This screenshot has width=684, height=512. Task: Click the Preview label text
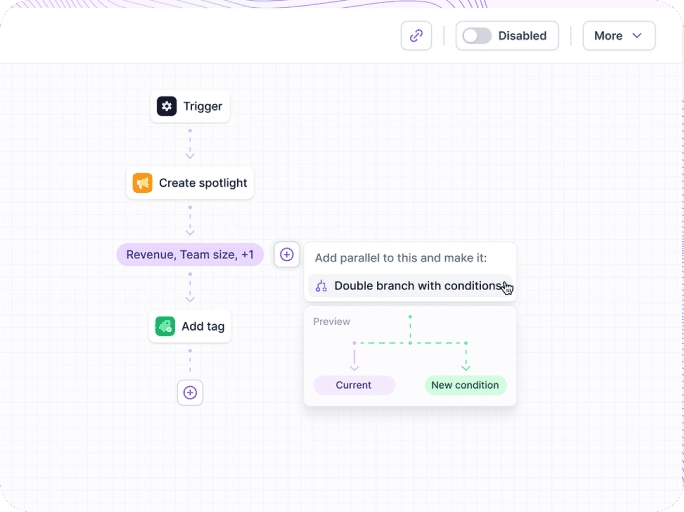pyautogui.click(x=332, y=322)
